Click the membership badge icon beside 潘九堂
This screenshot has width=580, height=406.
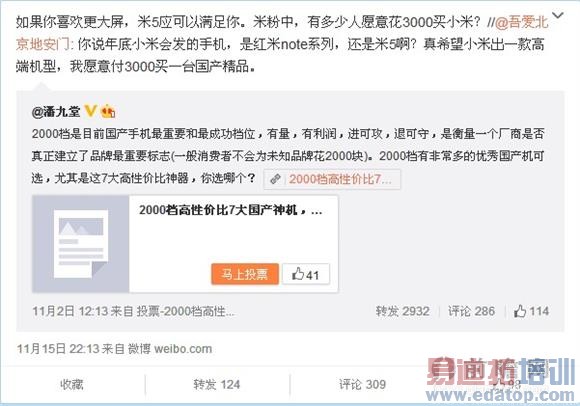tap(108, 111)
